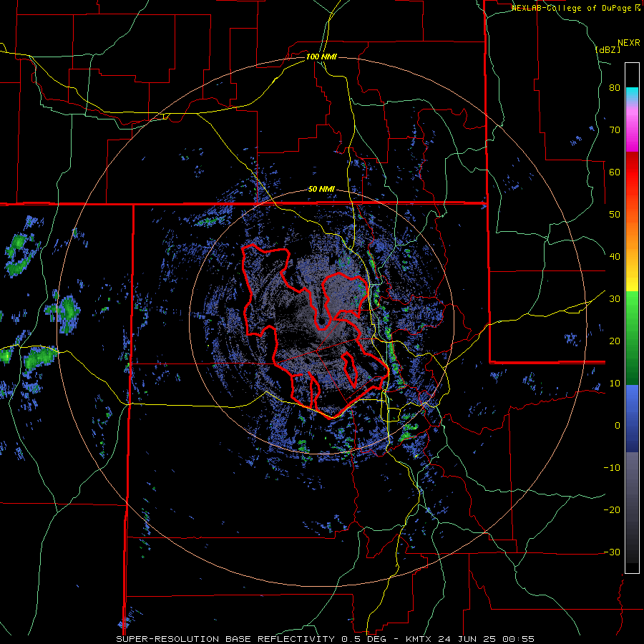Select the 0 value on the dBZ scale
This screenshot has height=644, width=644.
tap(618, 426)
